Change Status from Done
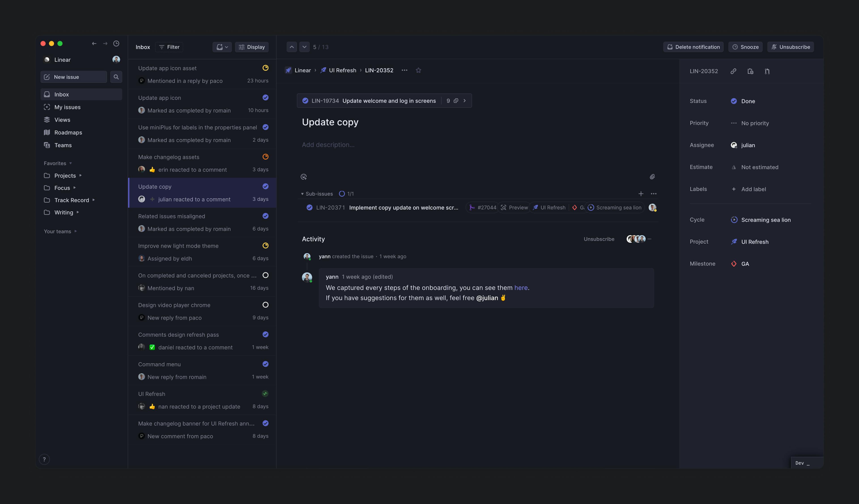 coord(743,101)
